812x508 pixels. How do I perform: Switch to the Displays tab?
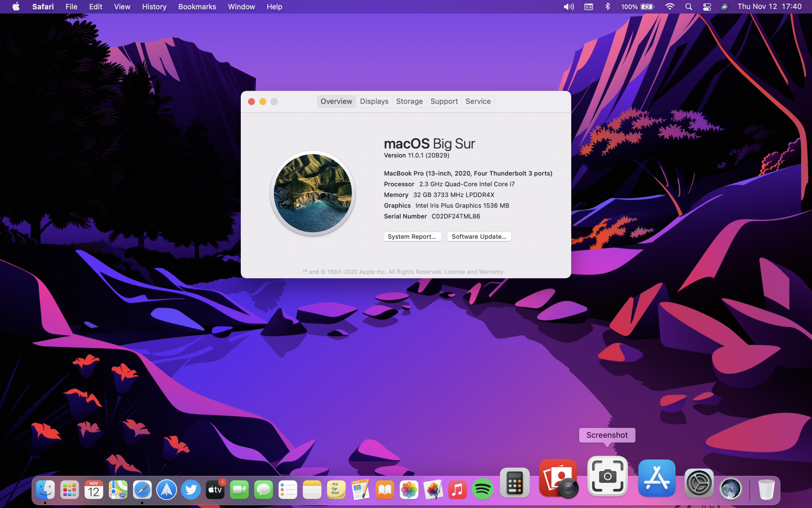pos(374,101)
